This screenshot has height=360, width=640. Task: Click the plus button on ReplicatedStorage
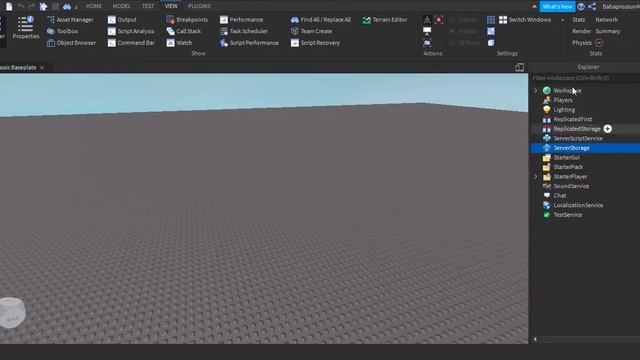point(608,129)
